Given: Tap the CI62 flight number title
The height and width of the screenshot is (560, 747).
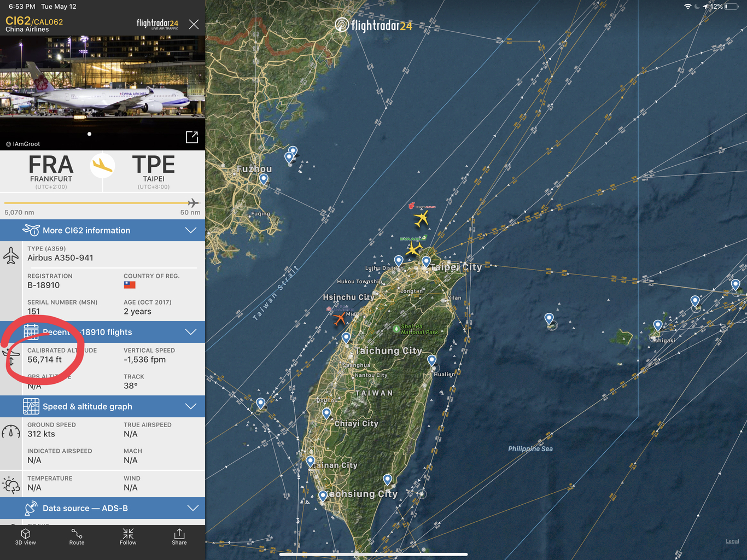Looking at the screenshot, I should 18,21.
